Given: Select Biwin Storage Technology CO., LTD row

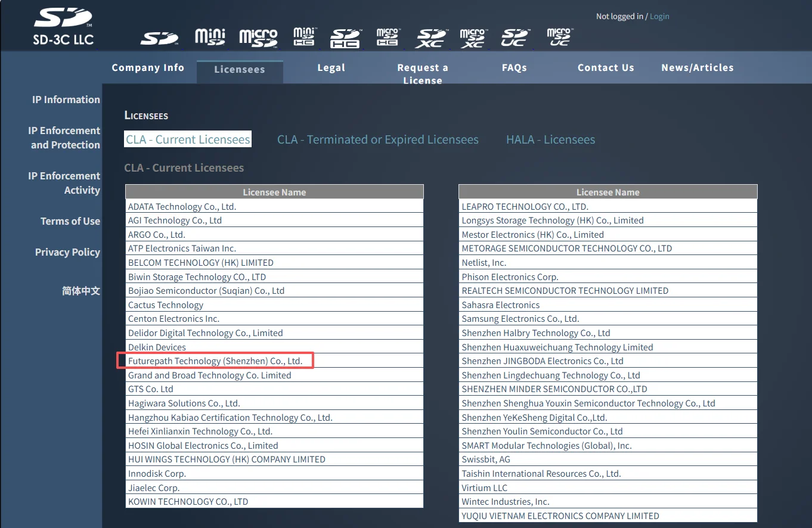Looking at the screenshot, I should coord(274,277).
